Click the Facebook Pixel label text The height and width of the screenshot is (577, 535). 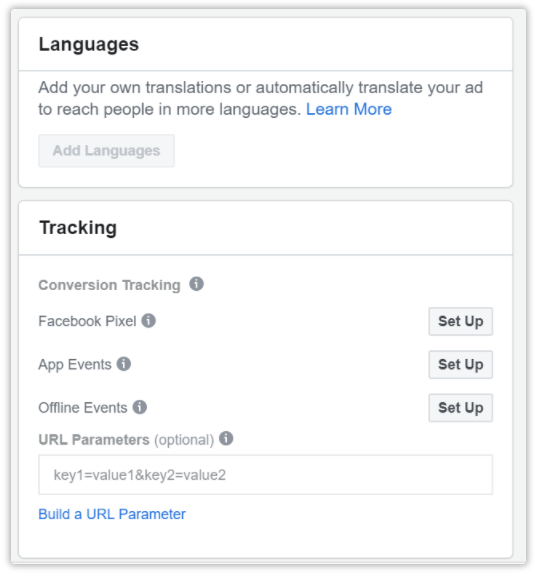pyautogui.click(x=87, y=321)
